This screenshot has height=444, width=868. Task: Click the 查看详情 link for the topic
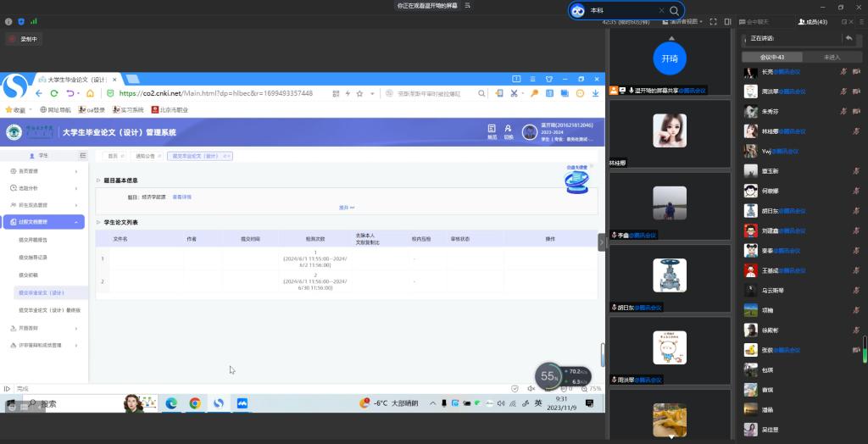point(182,197)
